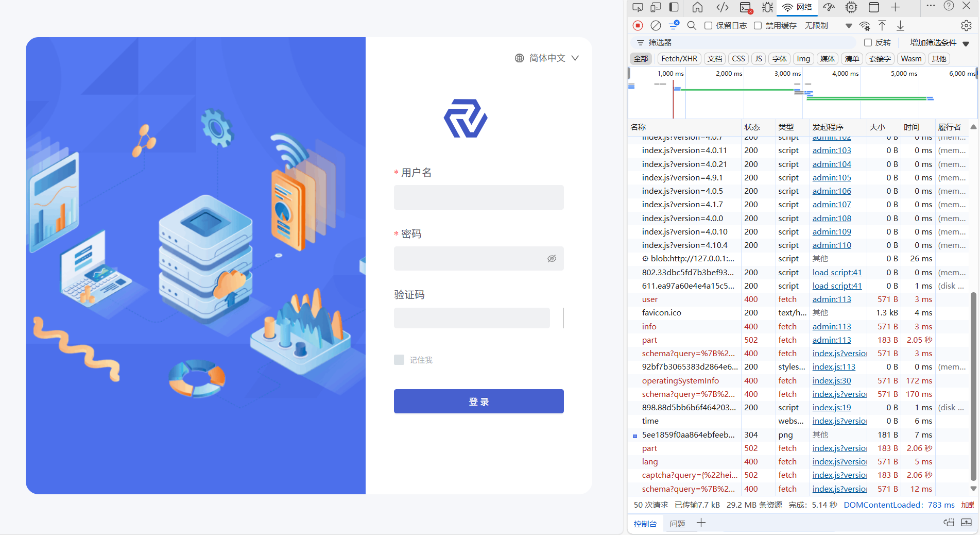
Task: Toggle quick view drawer icon at bottom
Action: tap(949, 523)
